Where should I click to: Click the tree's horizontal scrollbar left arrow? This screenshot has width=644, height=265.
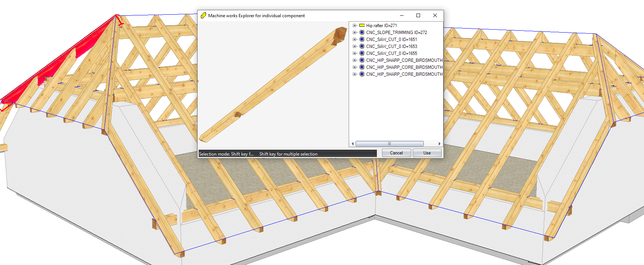point(353,144)
